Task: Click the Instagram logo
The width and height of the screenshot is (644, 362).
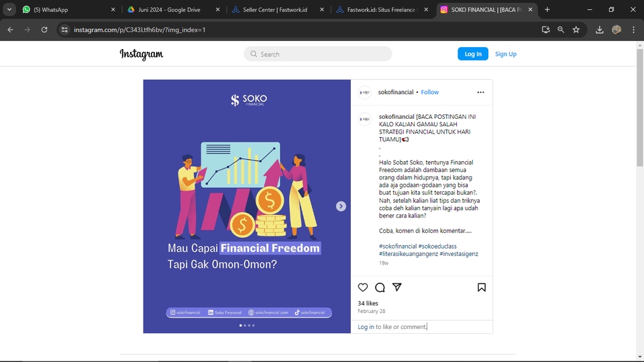Action: click(142, 54)
